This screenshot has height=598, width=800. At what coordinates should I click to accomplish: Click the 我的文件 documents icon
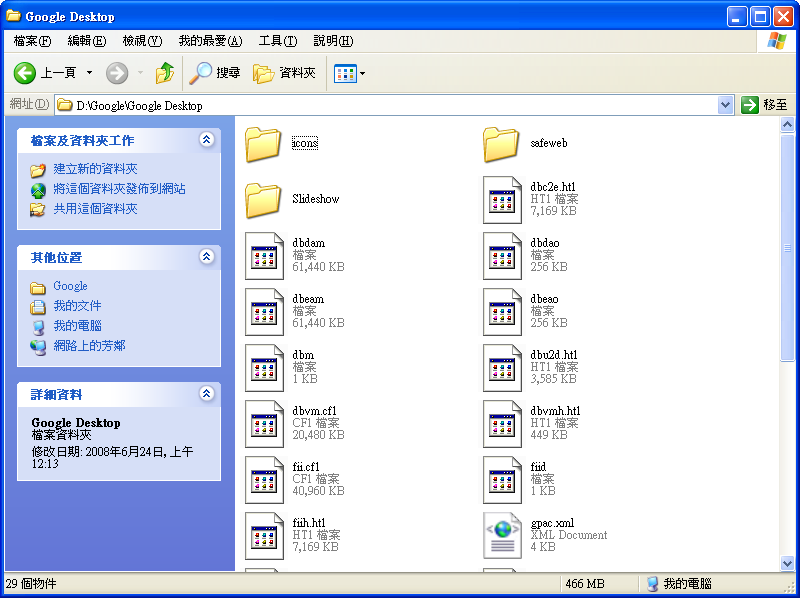tap(38, 307)
